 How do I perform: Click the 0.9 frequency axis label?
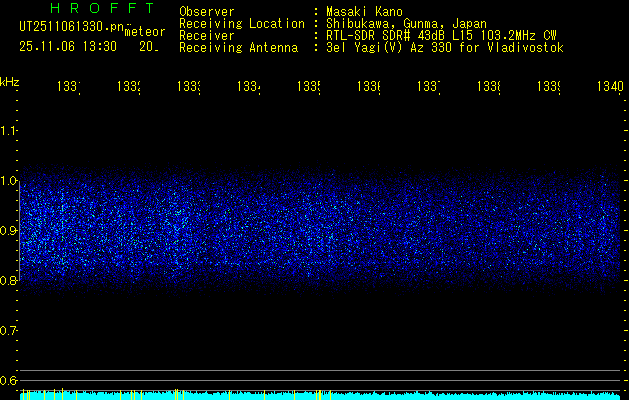(x=9, y=230)
